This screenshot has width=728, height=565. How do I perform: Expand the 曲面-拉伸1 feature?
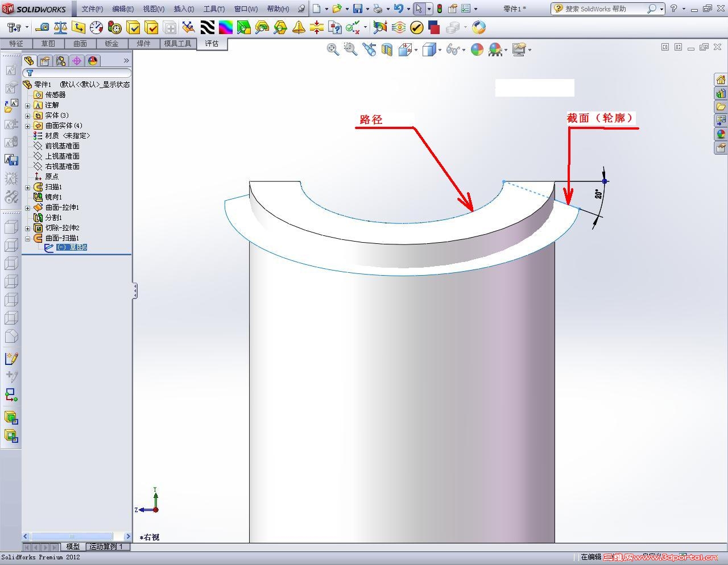27,207
